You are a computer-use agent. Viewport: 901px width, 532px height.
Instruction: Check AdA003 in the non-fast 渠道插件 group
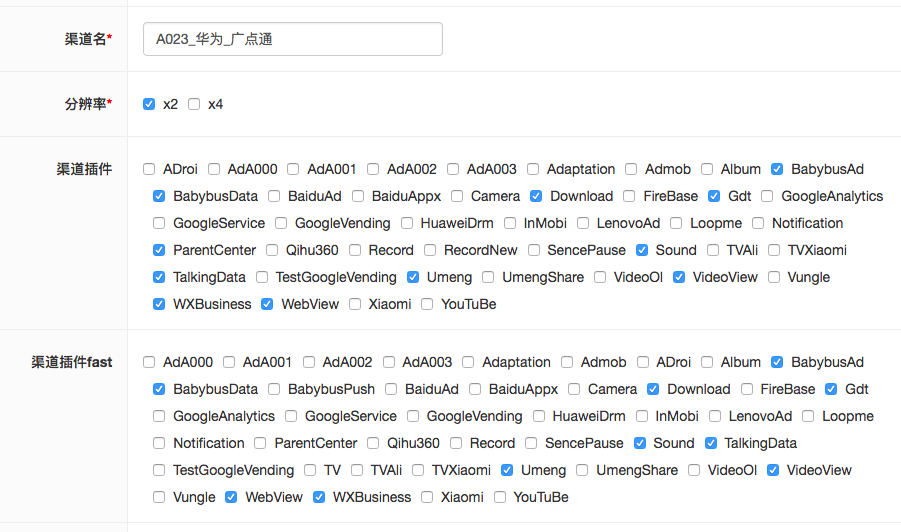point(453,169)
